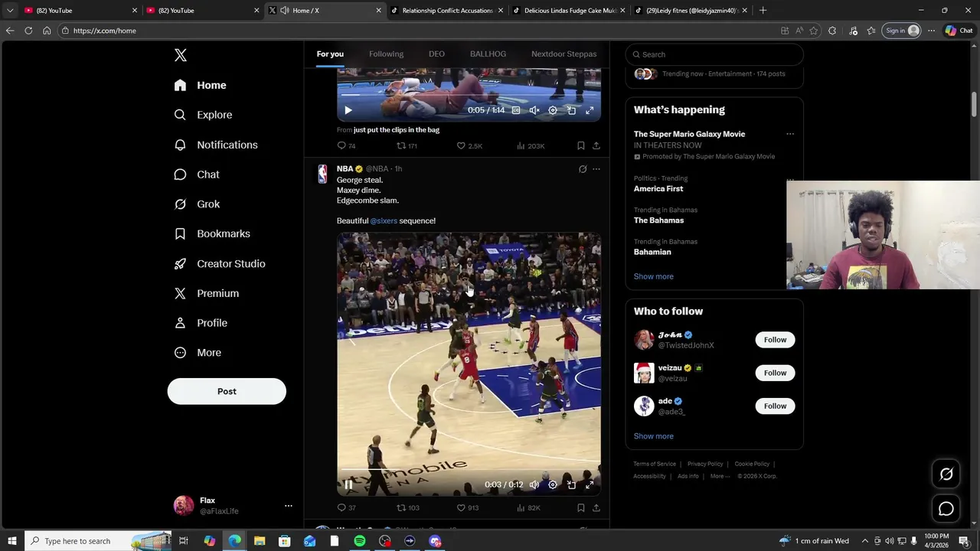Show more under Who to follow
980x551 pixels.
point(653,436)
